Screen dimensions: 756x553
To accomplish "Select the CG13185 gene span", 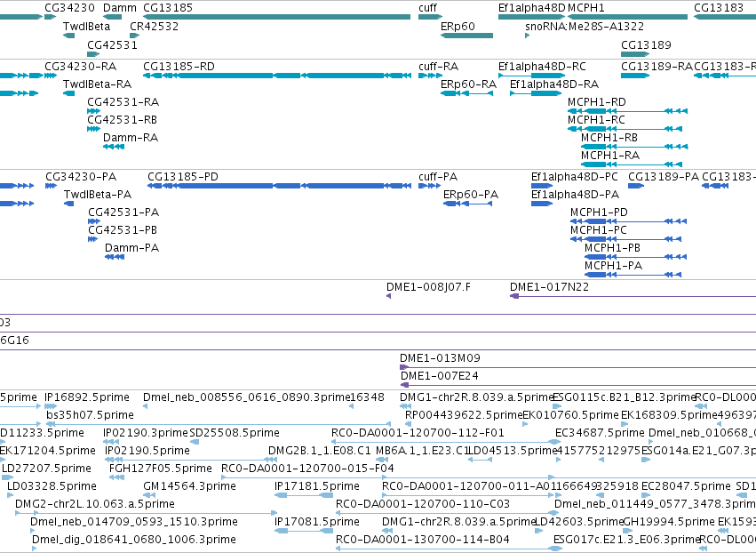I will click(x=277, y=17).
